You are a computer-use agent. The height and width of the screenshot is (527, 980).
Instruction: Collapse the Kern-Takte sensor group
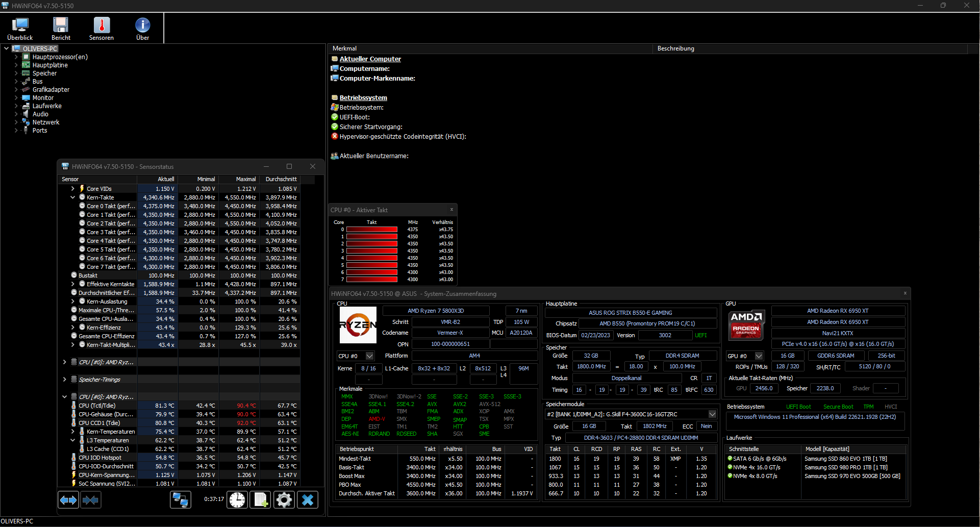coord(72,197)
